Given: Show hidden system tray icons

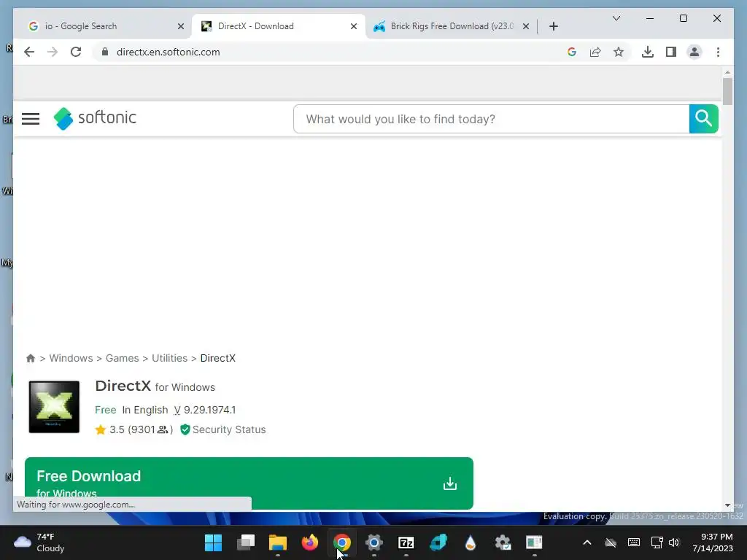Looking at the screenshot, I should pos(587,542).
